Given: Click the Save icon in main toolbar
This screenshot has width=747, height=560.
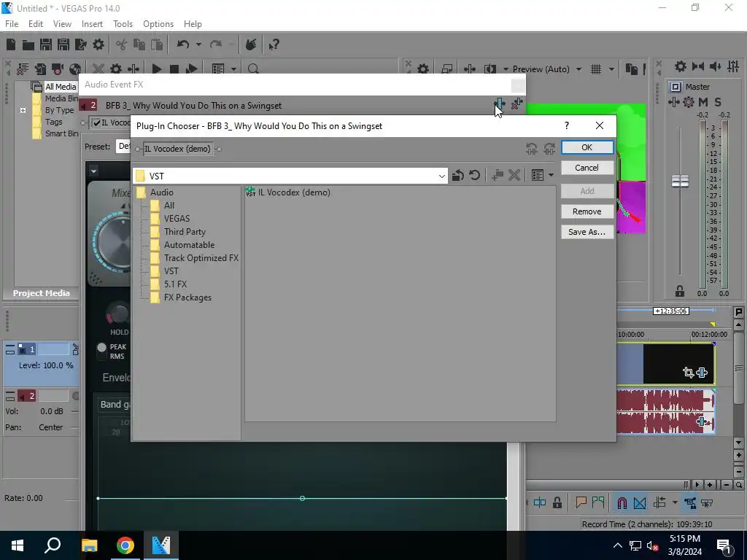Looking at the screenshot, I should [46, 44].
